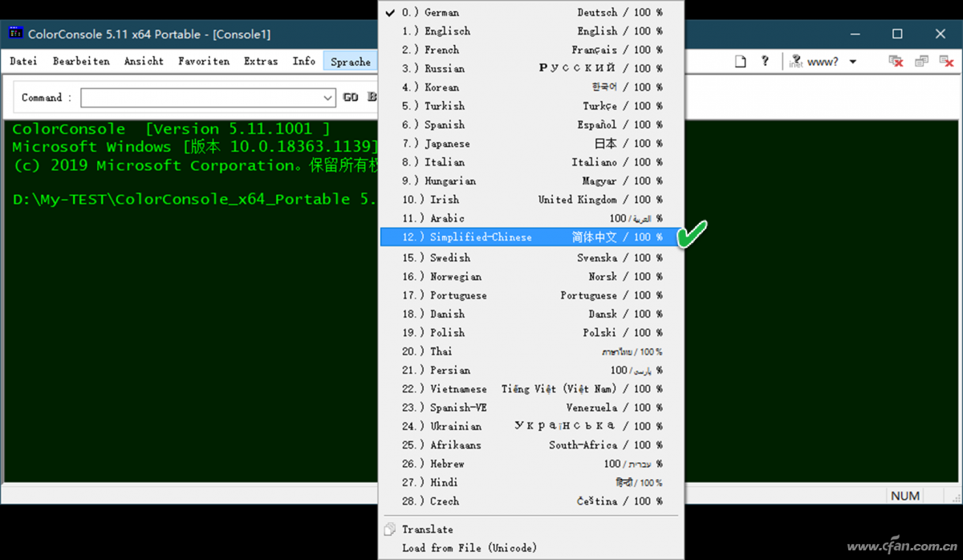963x560 pixels.
Task: Open the dropdown arrow beside www?
Action: (x=853, y=62)
